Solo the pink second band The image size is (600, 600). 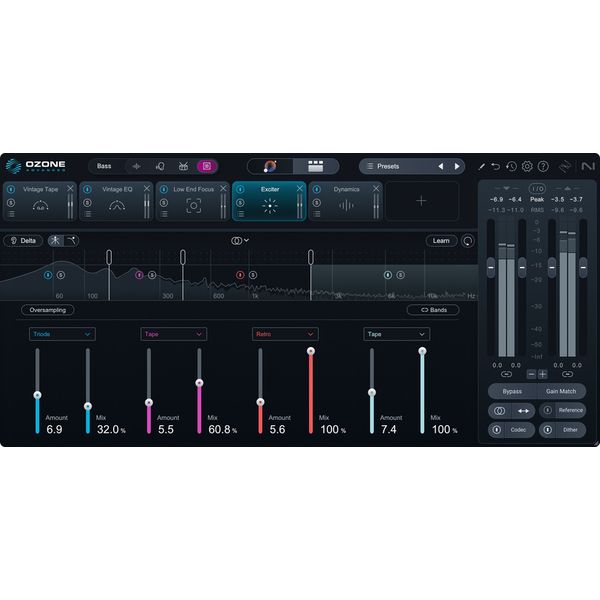152,275
